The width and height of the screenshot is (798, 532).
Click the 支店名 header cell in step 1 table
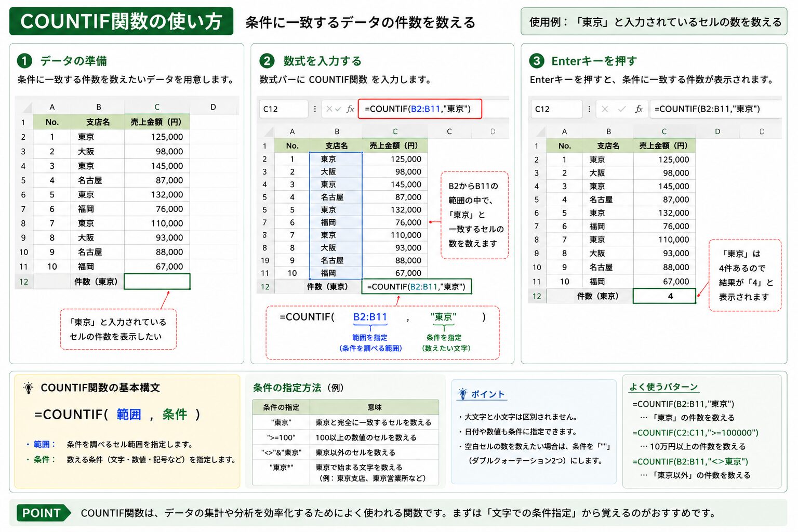pyautogui.click(x=98, y=122)
